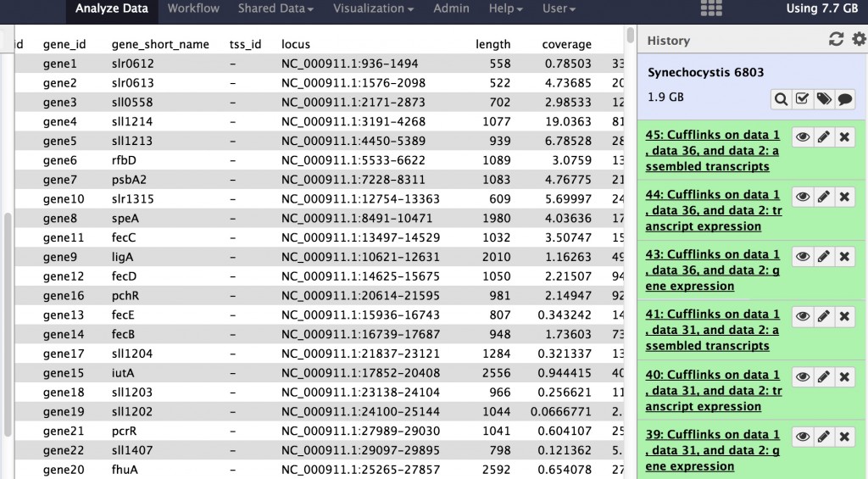This screenshot has width=868, height=479.
Task: Edit history tags icon
Action: [823, 99]
